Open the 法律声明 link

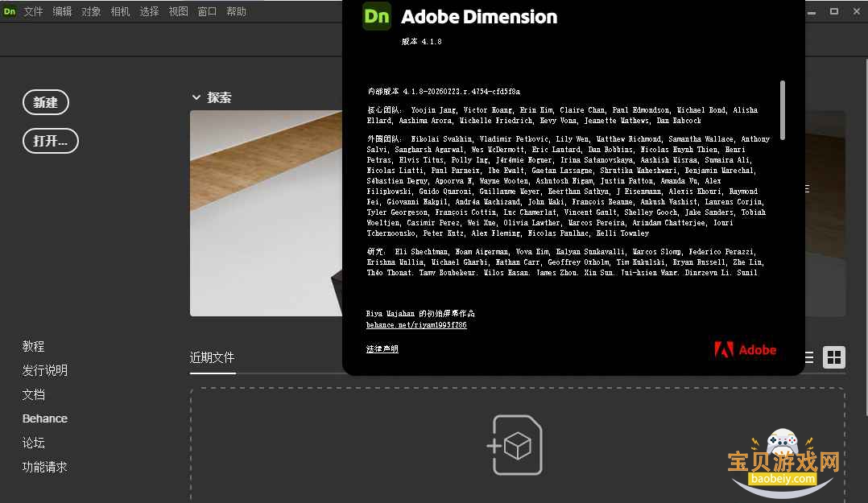coord(382,348)
